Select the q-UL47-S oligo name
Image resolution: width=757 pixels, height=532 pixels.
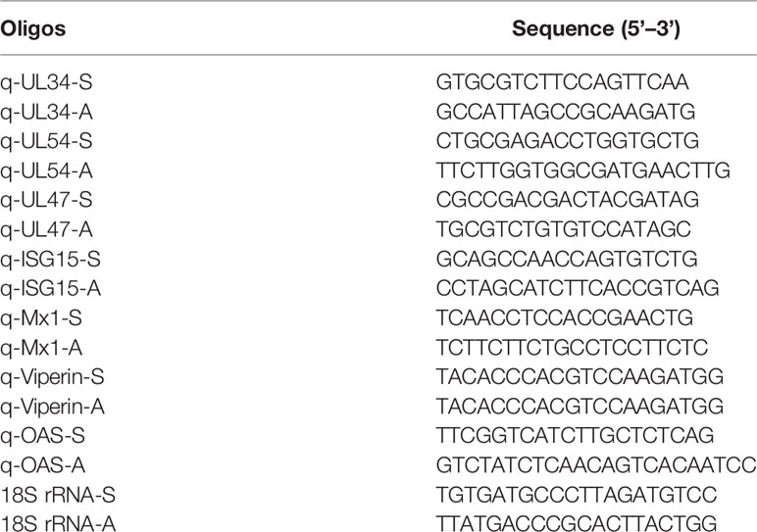(46, 200)
